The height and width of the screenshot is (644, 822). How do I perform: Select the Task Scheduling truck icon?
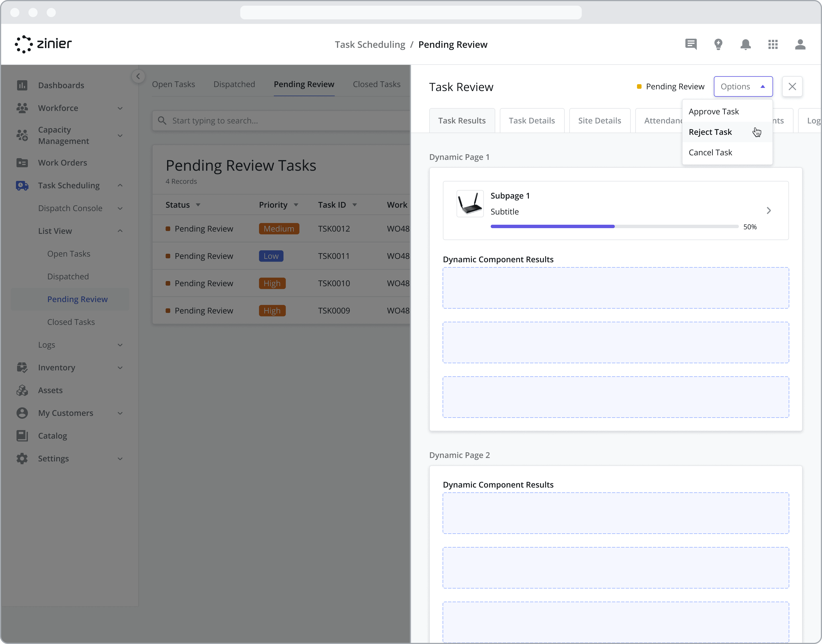tap(22, 185)
